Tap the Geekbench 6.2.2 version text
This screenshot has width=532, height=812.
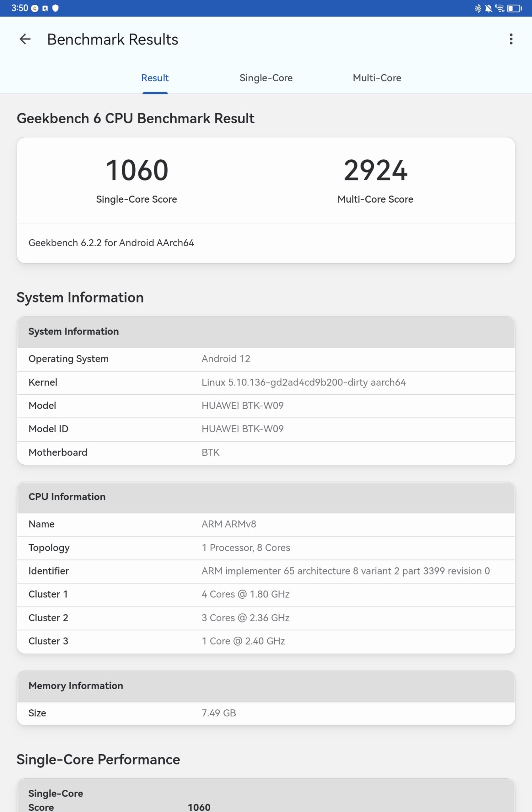point(111,243)
